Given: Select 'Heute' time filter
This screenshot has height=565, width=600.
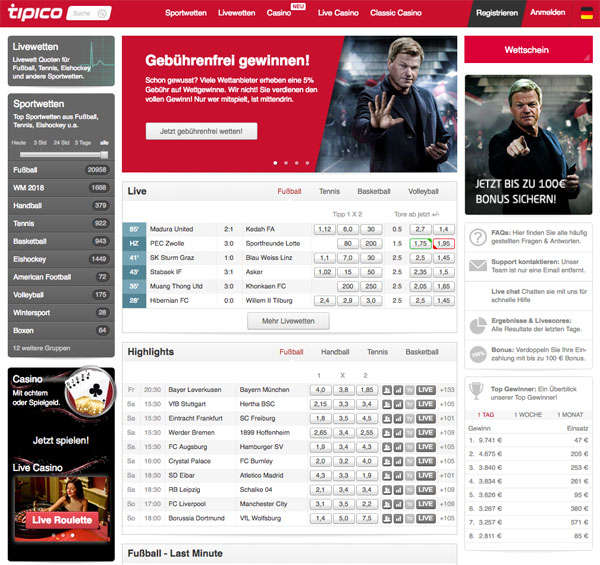Looking at the screenshot, I should 19,143.
